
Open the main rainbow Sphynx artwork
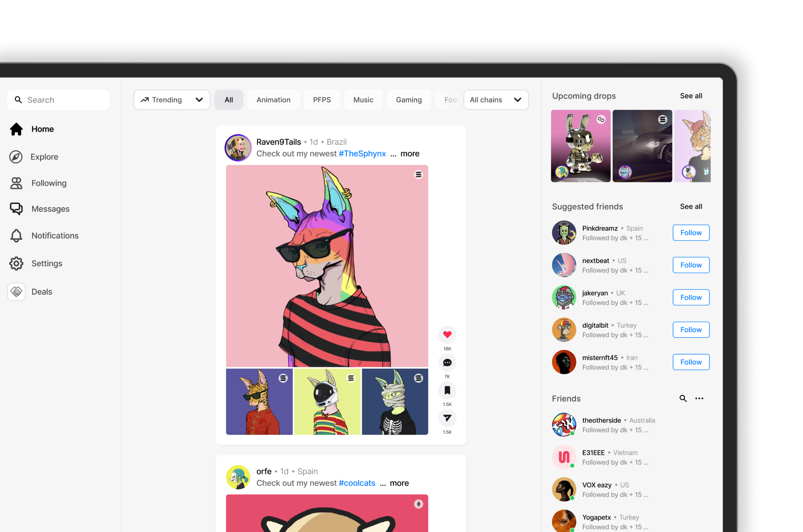point(327,266)
